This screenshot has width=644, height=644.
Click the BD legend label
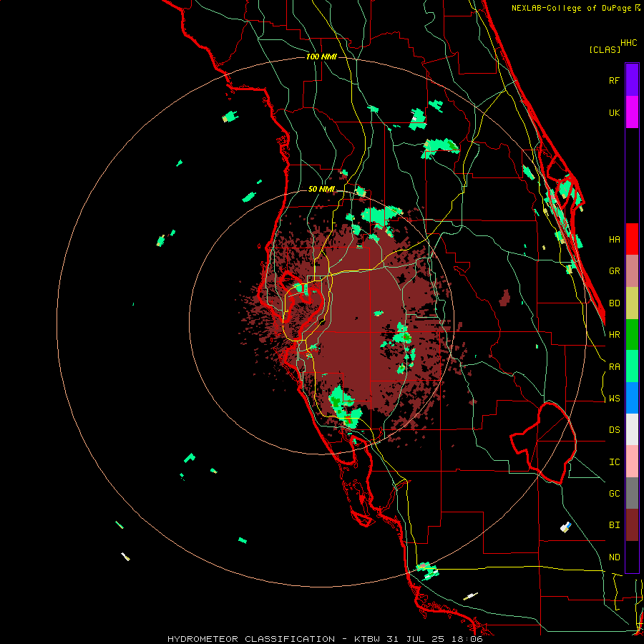click(615, 303)
